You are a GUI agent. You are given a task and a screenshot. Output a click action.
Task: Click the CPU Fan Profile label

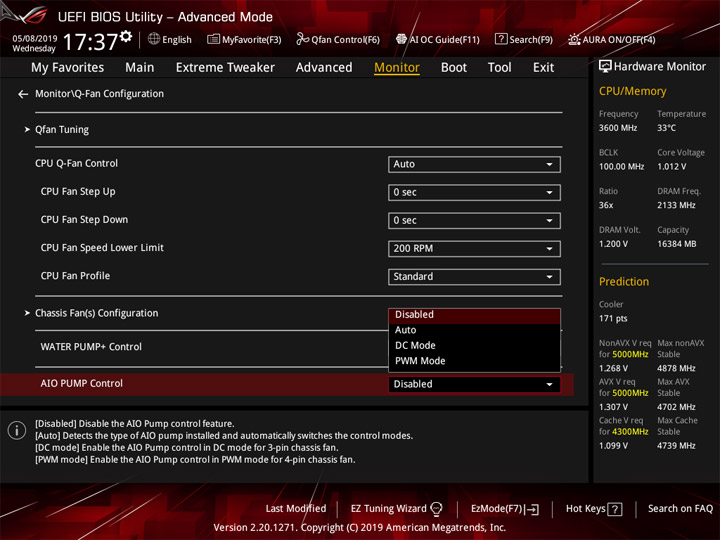tap(75, 276)
